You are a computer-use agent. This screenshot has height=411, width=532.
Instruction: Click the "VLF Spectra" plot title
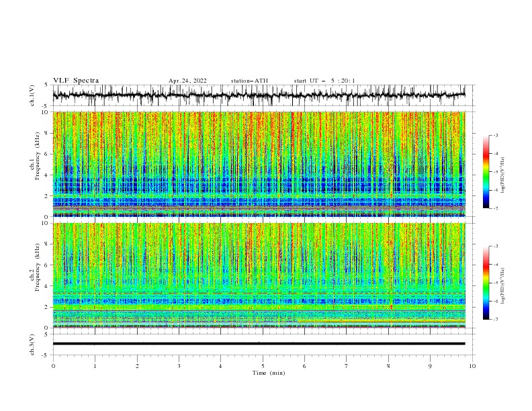(76, 81)
